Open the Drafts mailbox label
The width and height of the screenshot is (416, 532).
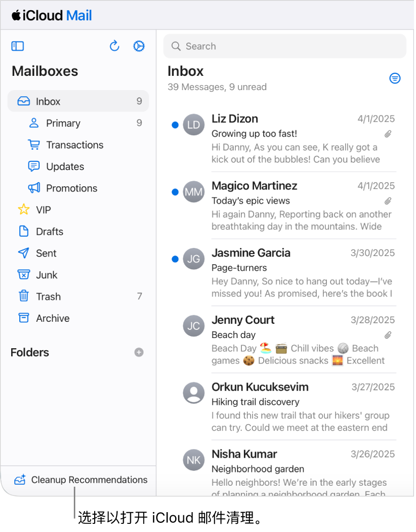[x=49, y=232]
